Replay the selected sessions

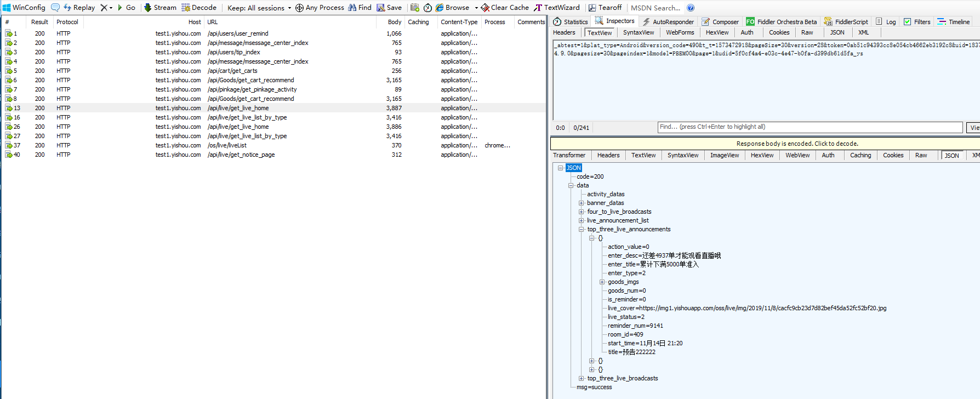(79, 8)
